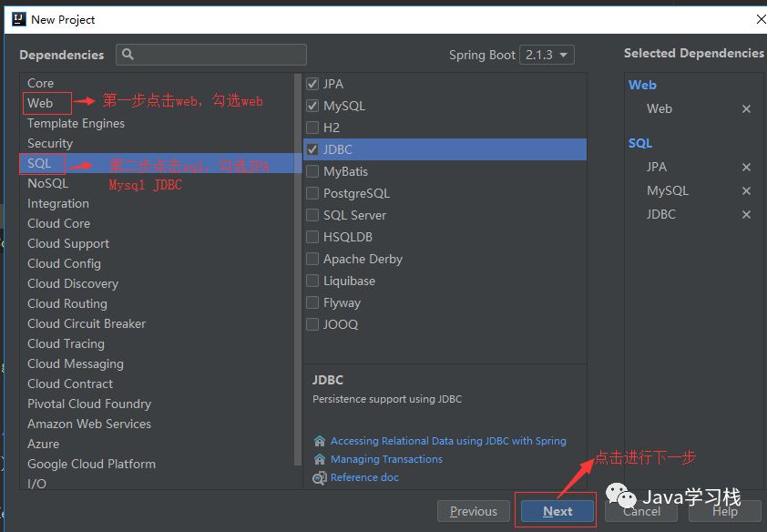Remove JDBC from Selected Dependencies
The image size is (767, 532).
coord(746,214)
